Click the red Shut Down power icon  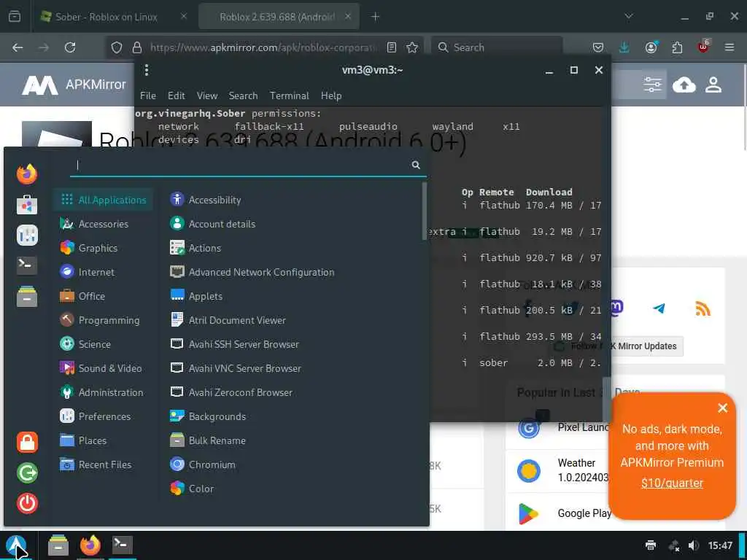[x=27, y=503]
